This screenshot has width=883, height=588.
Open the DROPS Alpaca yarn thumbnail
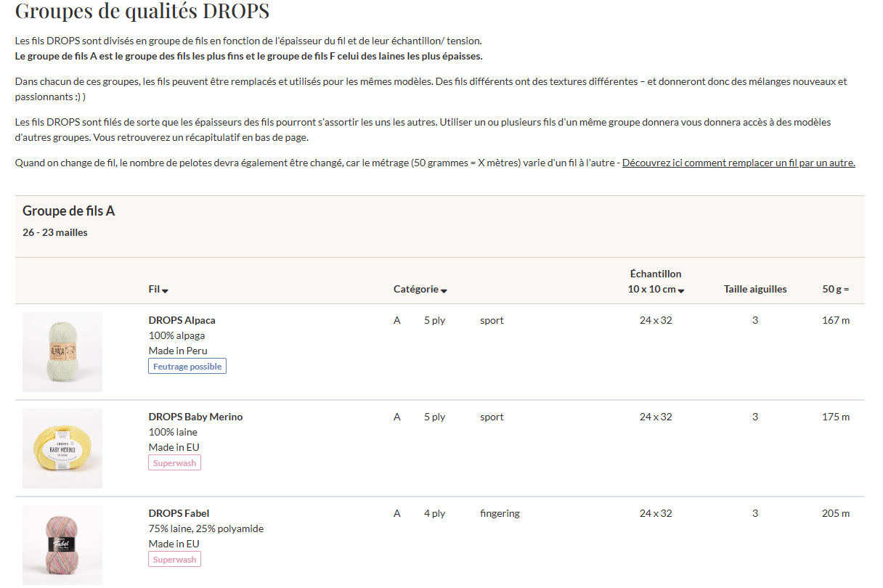62,352
